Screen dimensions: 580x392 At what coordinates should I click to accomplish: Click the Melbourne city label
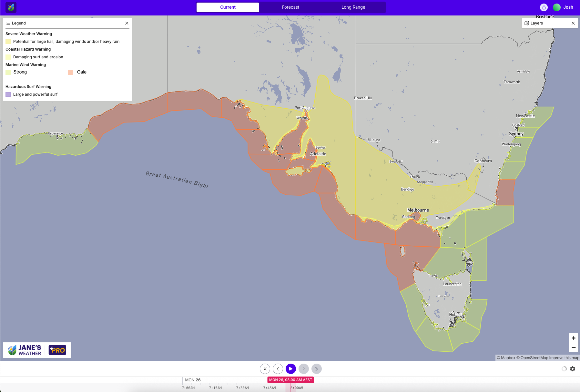point(418,210)
